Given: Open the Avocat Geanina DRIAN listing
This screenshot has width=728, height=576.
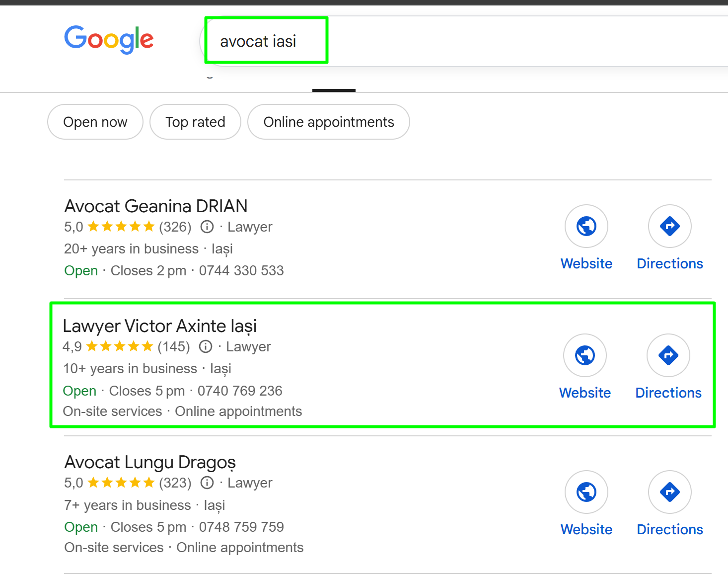Looking at the screenshot, I should 156,206.
